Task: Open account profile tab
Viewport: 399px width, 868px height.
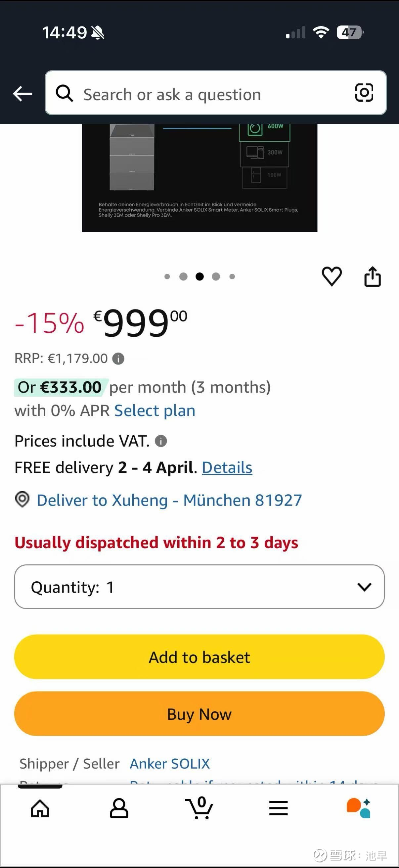Action: click(x=119, y=808)
